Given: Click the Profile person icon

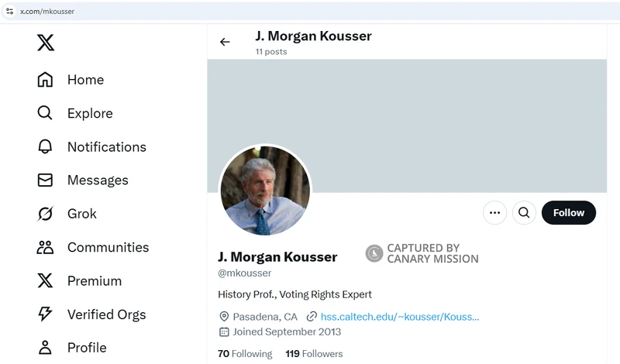Looking at the screenshot, I should coord(45,348).
